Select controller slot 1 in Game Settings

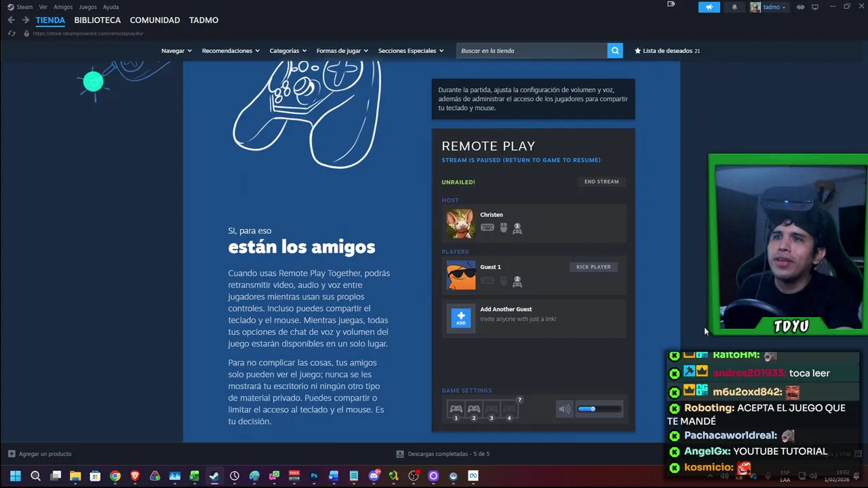(456, 409)
